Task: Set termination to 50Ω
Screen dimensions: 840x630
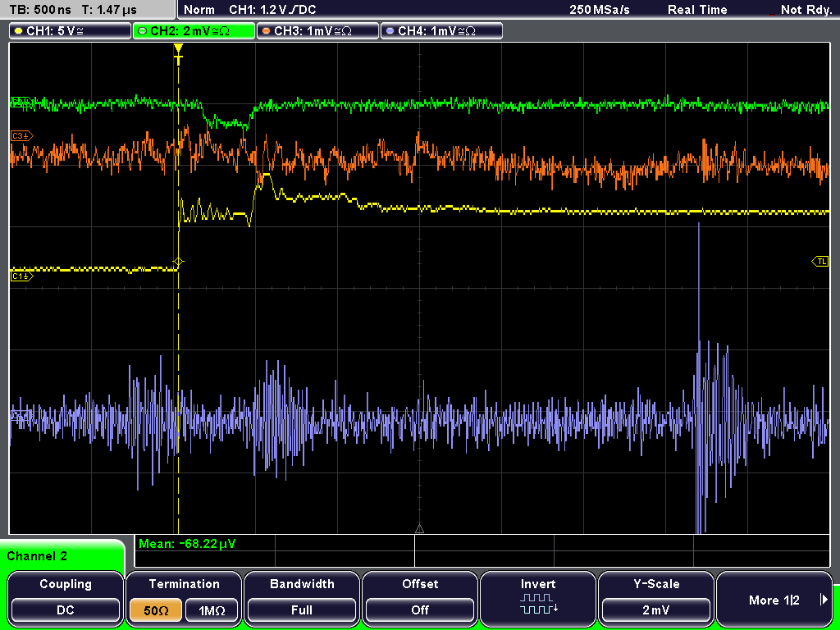Action: pyautogui.click(x=155, y=610)
